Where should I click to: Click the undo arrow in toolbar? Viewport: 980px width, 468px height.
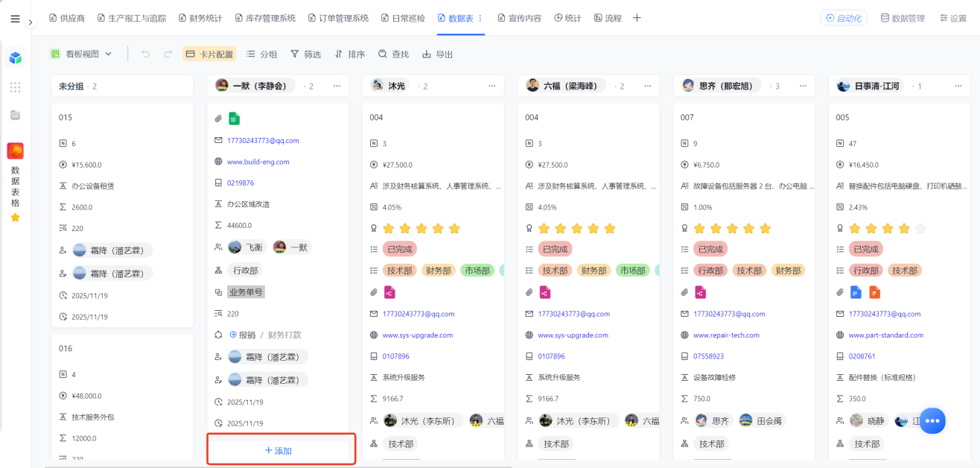click(145, 54)
